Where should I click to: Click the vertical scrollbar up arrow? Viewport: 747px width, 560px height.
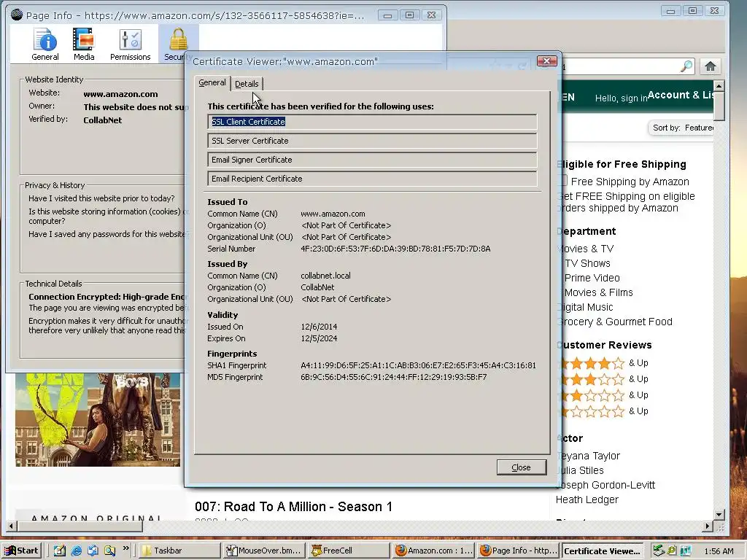[x=719, y=86]
